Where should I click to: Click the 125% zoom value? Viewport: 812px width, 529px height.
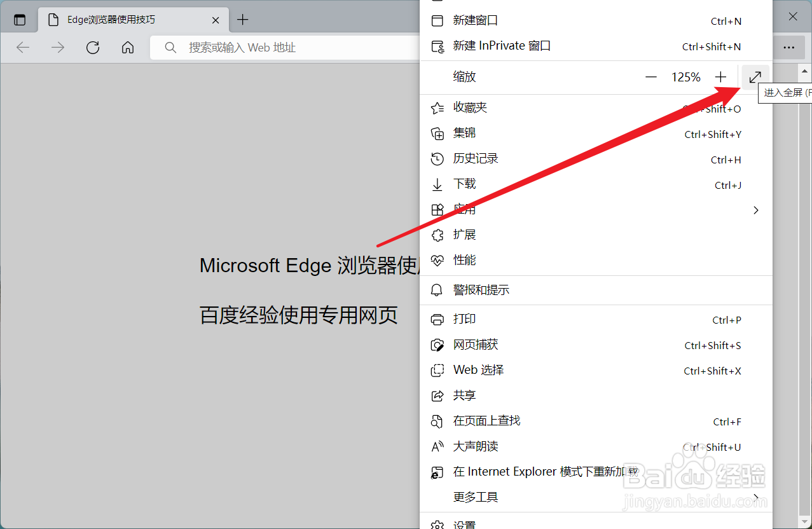[685, 77]
